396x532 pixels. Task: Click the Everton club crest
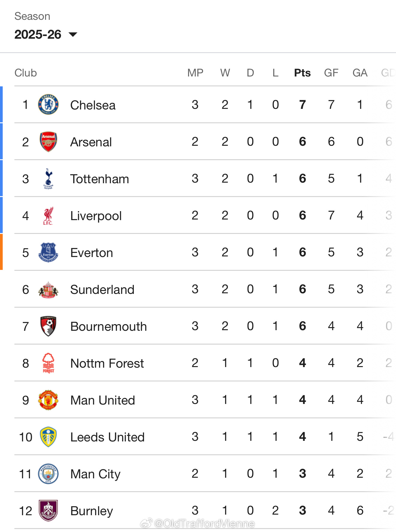click(48, 252)
